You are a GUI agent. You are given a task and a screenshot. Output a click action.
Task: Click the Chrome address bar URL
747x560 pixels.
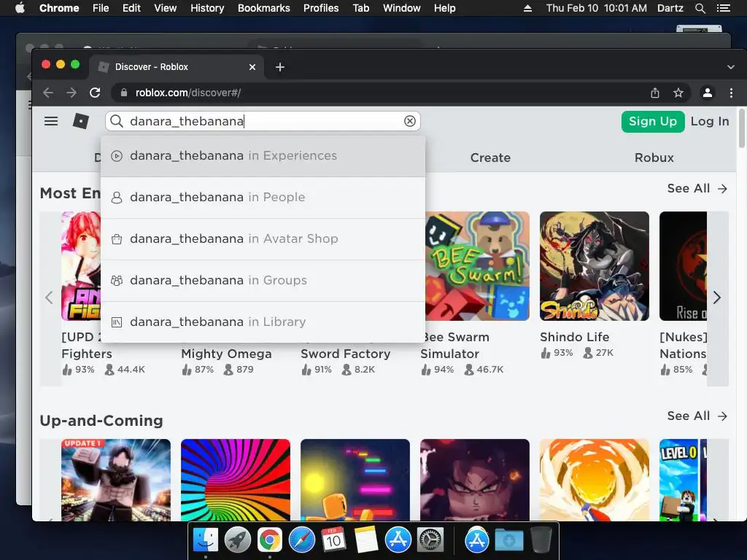(187, 93)
